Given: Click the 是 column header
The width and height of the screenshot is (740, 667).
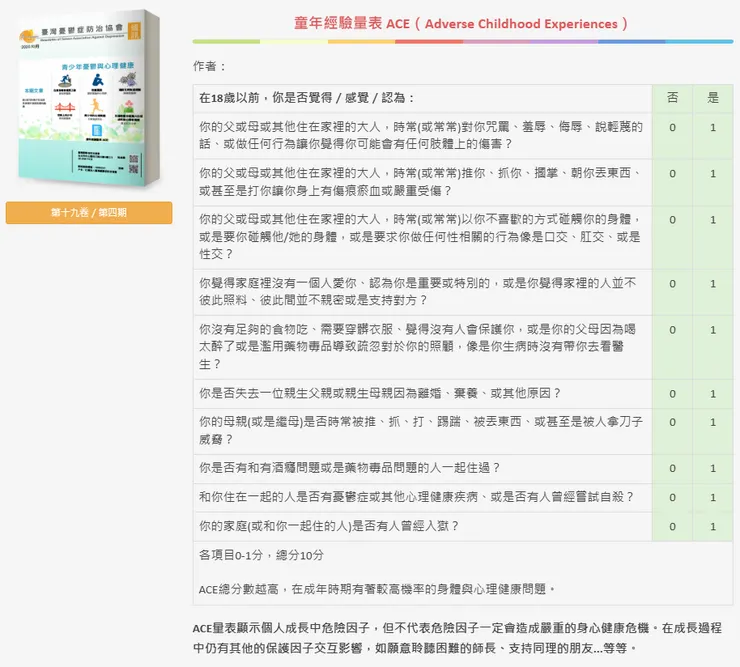Looking at the screenshot, I should 713,98.
